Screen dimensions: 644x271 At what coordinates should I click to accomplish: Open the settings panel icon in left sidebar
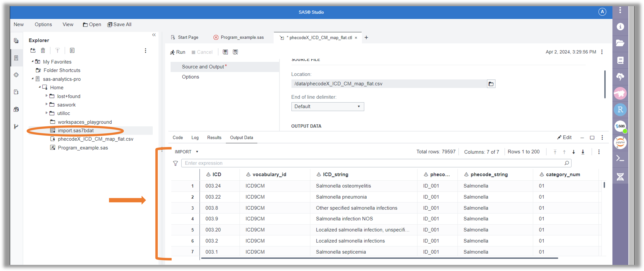(x=16, y=75)
